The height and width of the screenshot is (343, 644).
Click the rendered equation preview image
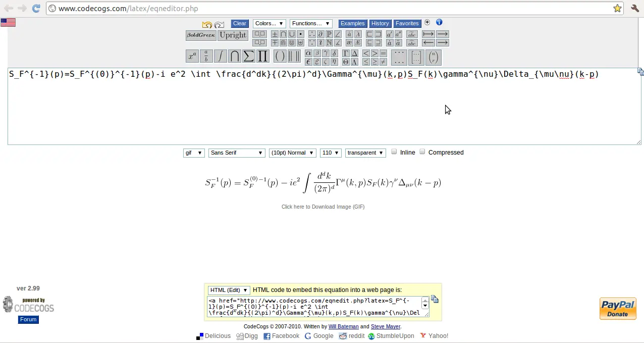pyautogui.click(x=323, y=183)
